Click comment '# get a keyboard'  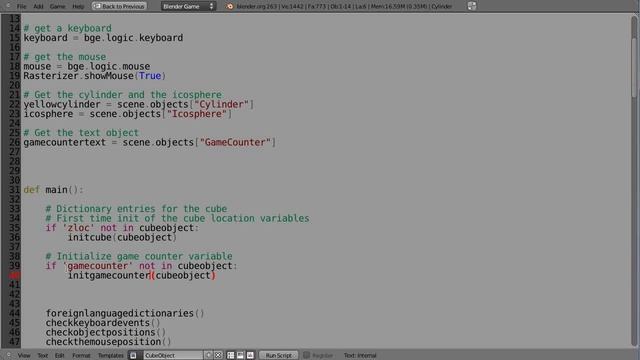(67, 28)
